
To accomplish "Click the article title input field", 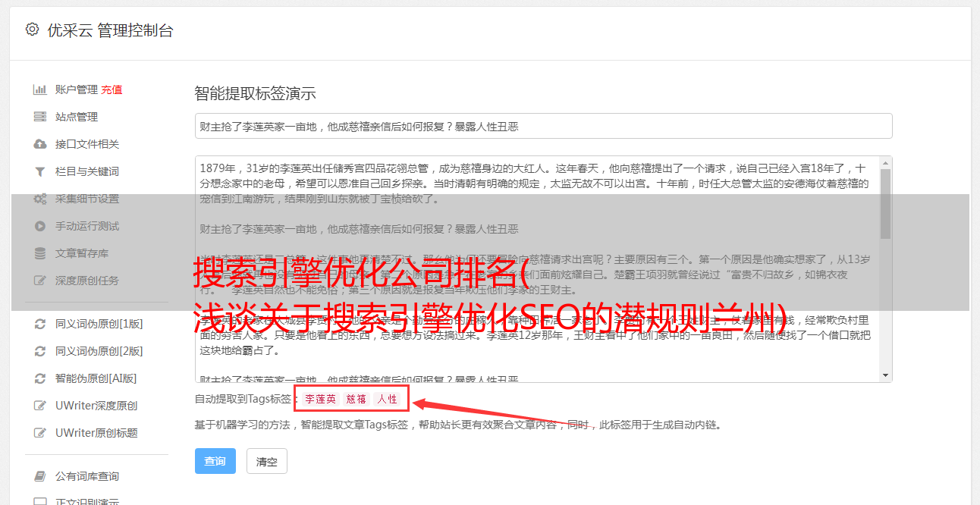I will (x=543, y=126).
